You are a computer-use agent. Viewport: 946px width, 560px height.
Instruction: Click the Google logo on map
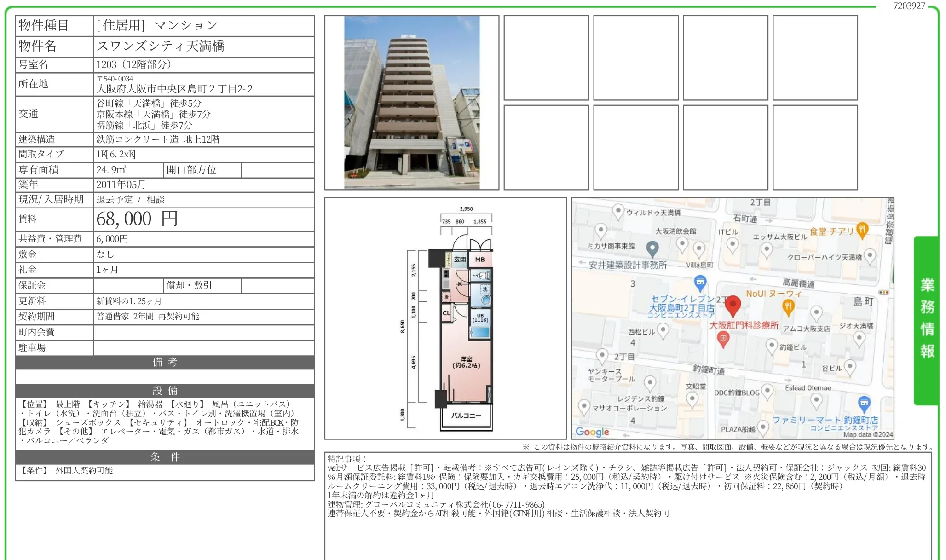click(592, 432)
